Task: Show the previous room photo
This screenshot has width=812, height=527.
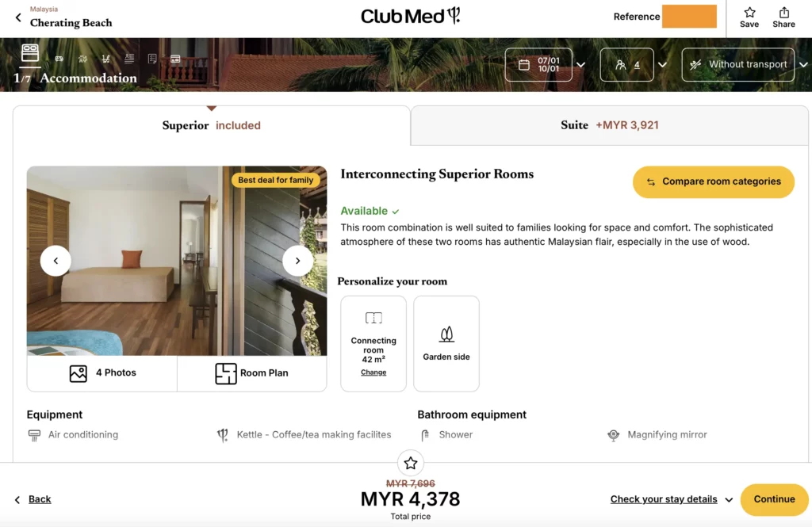Action: (56, 261)
